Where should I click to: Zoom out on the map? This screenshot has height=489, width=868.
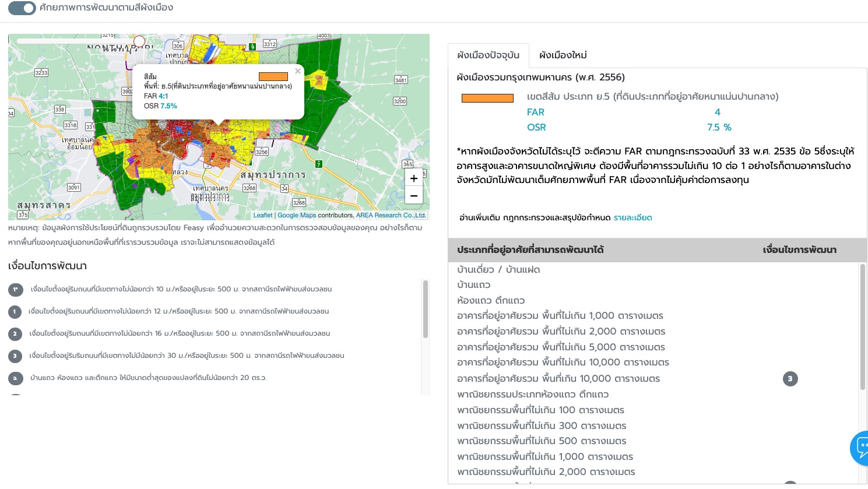(413, 196)
